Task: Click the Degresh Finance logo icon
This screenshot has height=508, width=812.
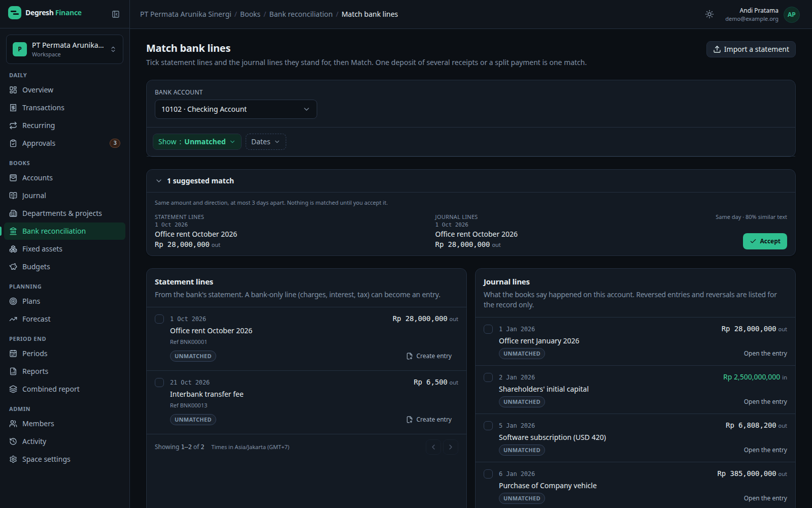Action: (x=15, y=13)
